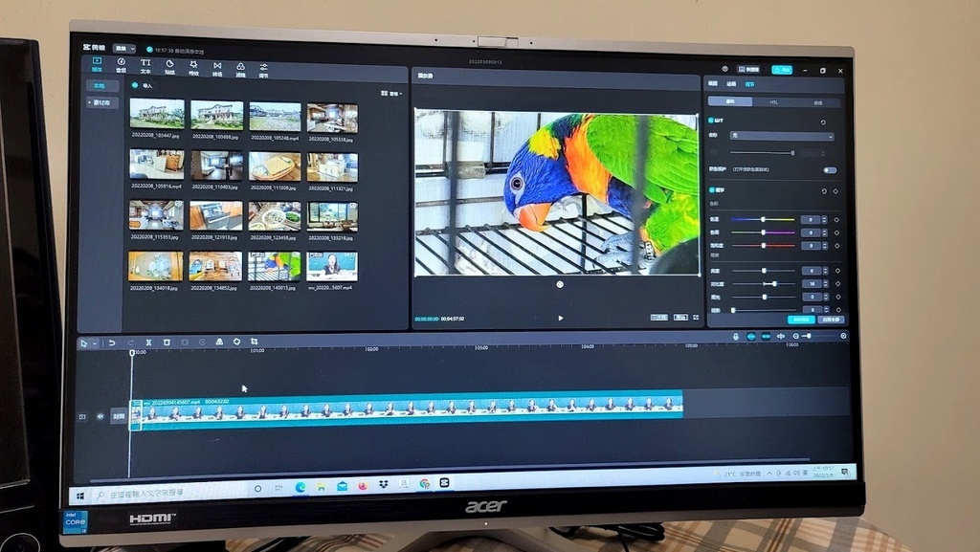Toggle the auto-snap icon above timeline
Screen dimensions: 980x552
click(766, 337)
